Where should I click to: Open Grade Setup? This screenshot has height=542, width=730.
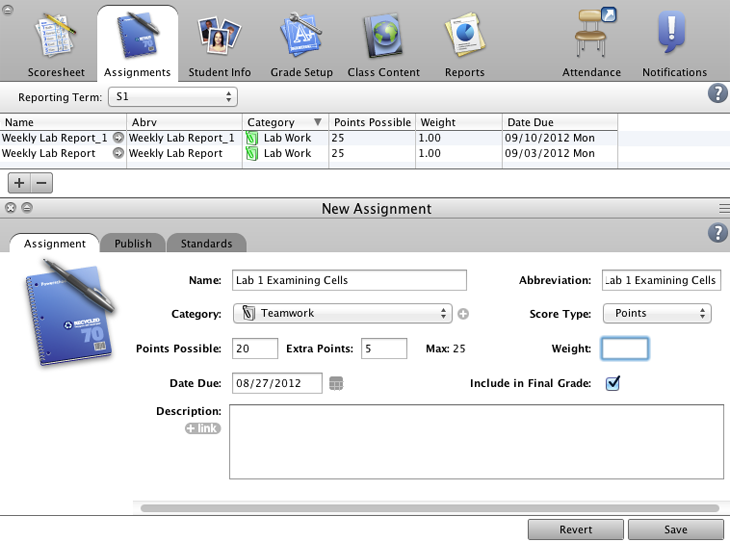301,45
